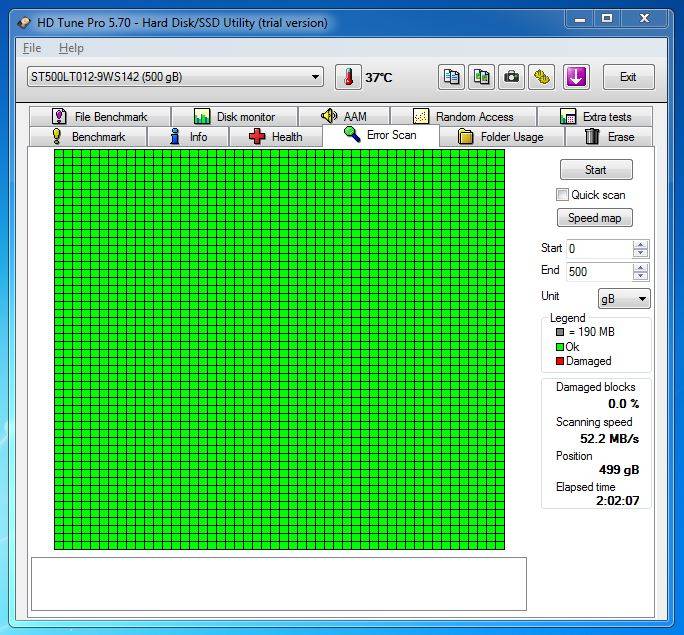Viewport: 684px width, 635px height.
Task: Switch to the AAM tab
Action: tap(344, 116)
